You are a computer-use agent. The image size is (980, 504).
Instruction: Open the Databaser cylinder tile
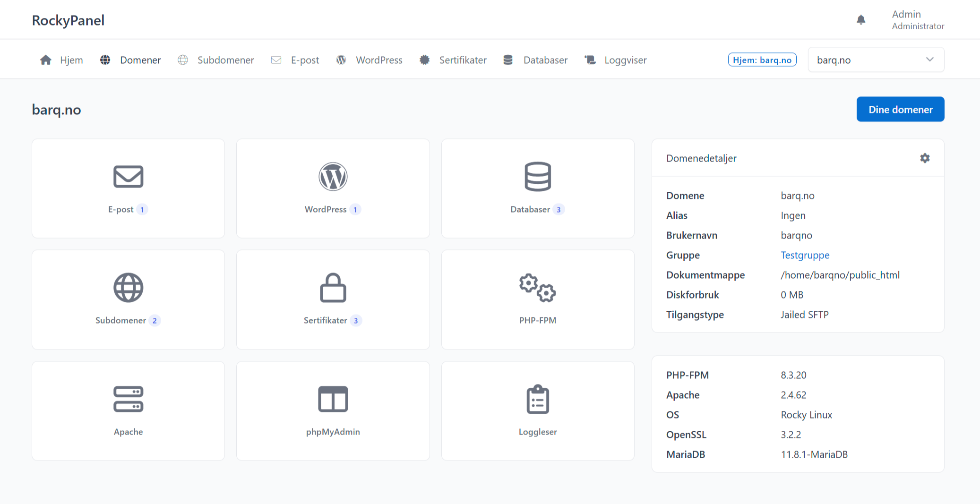coord(537,188)
